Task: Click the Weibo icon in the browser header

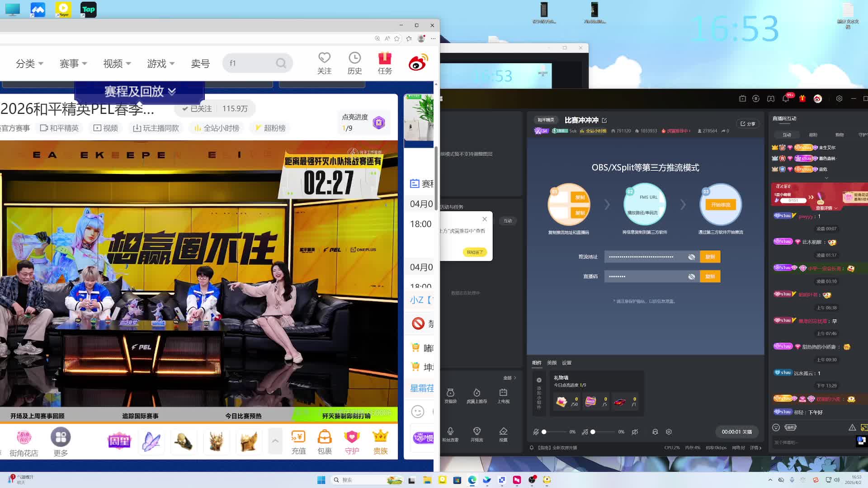Action: pos(418,63)
